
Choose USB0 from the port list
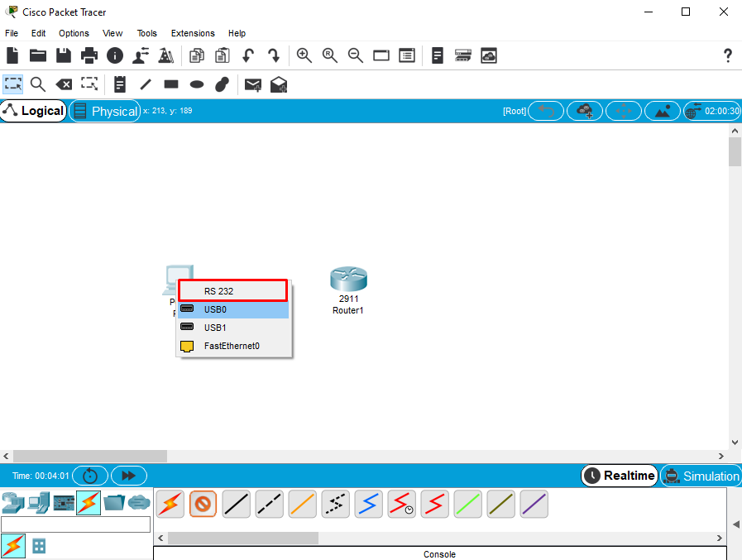232,308
